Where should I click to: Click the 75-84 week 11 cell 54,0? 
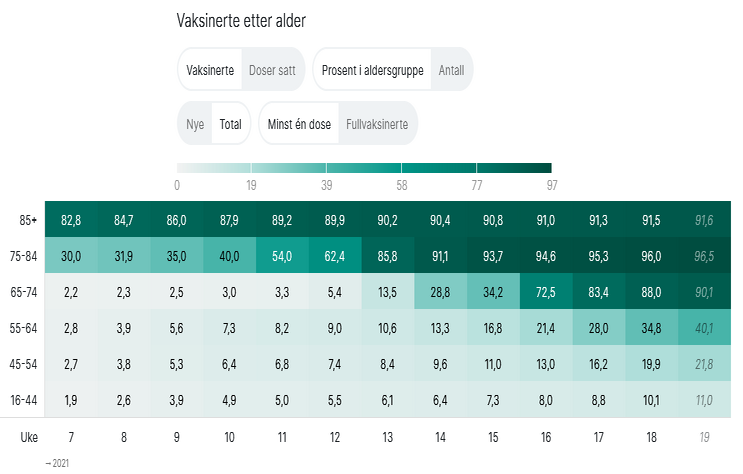[283, 255]
